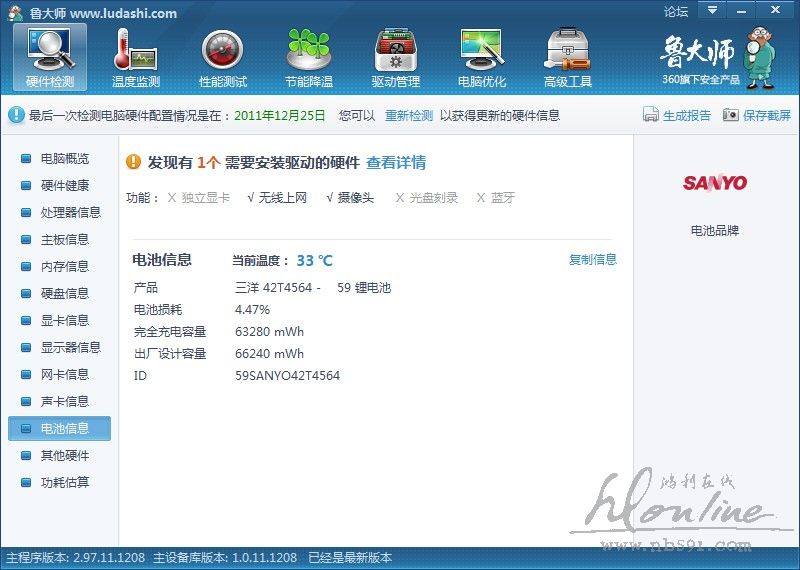
Task: Click 复制信息 to copy battery info
Action: coord(593,260)
